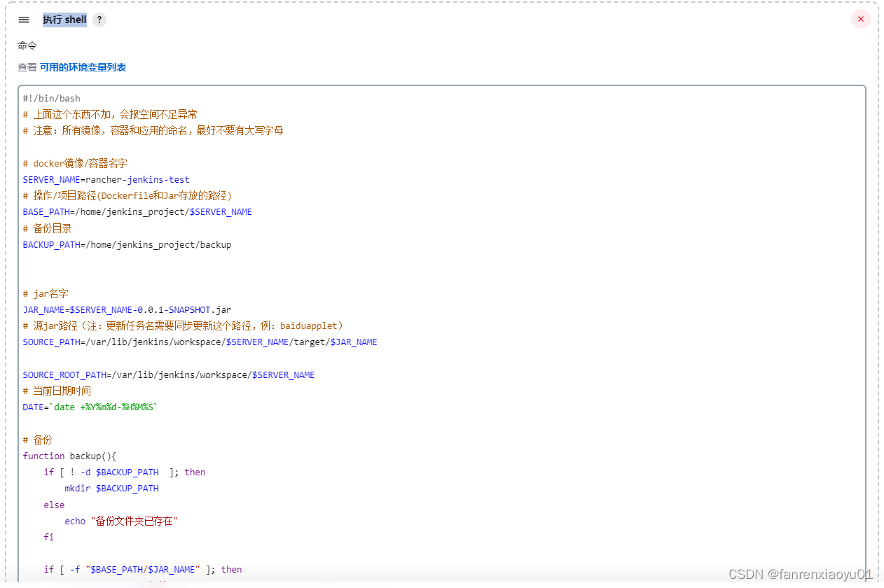Click the comment # 当前日期时间
This screenshot has width=884, height=588.
pyautogui.click(x=57, y=391)
